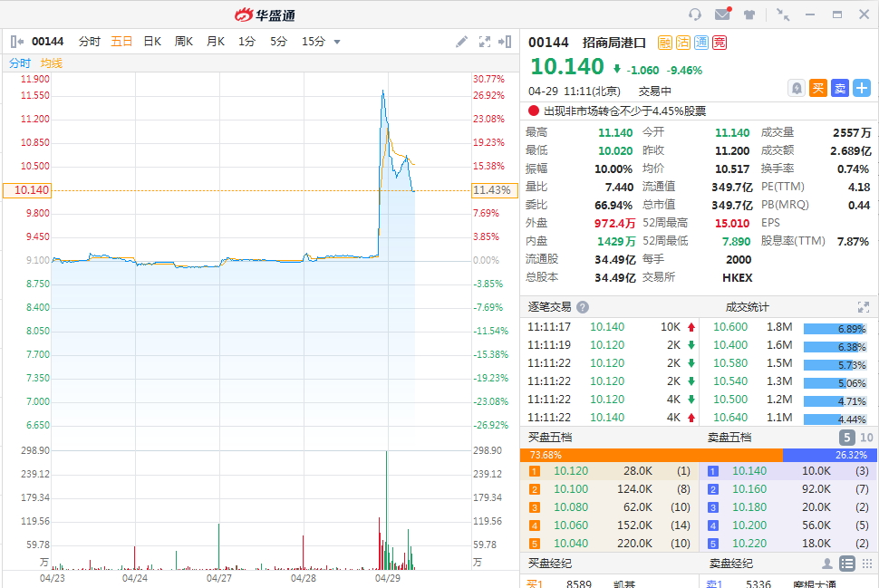The height and width of the screenshot is (588, 879).
Task: Set price alert bell icon
Action: coord(797,88)
